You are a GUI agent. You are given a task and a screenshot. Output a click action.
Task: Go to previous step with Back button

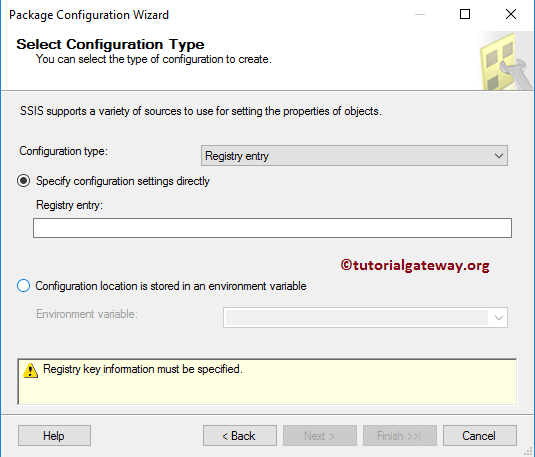(240, 435)
